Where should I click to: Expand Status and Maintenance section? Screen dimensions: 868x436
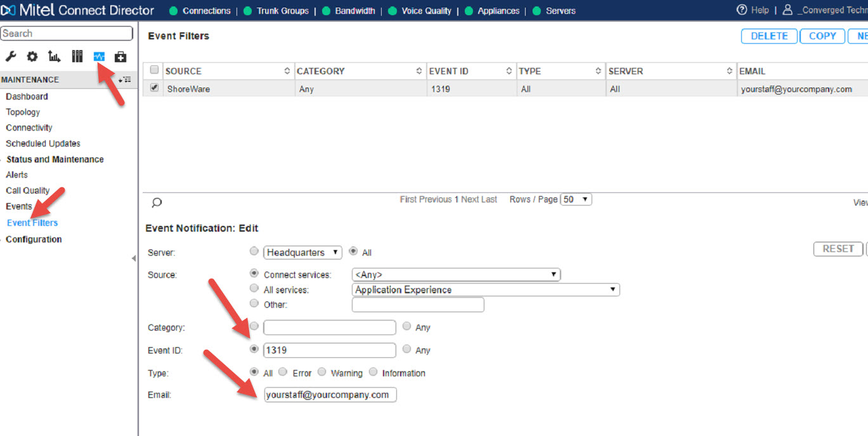[55, 159]
